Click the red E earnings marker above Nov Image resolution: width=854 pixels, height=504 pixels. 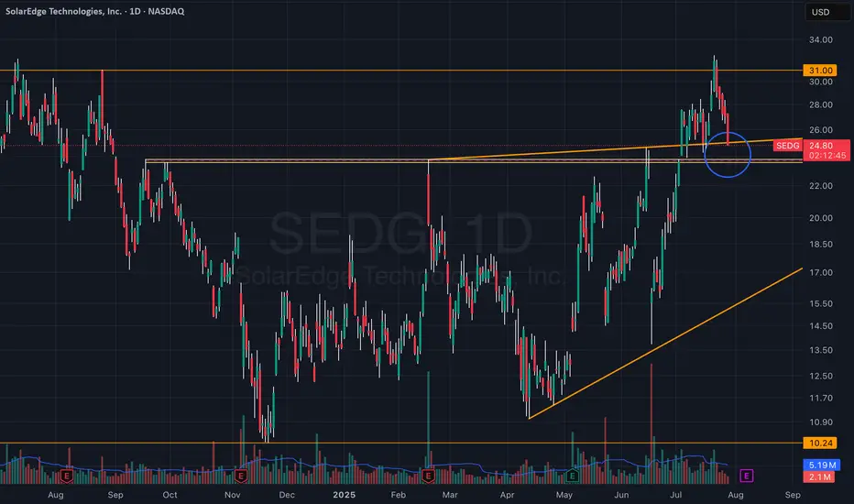tap(240, 476)
